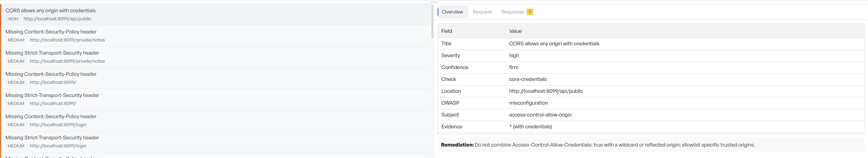Click the OWASP value misconfiguration
The height and width of the screenshot is (158, 868).
point(528,103)
